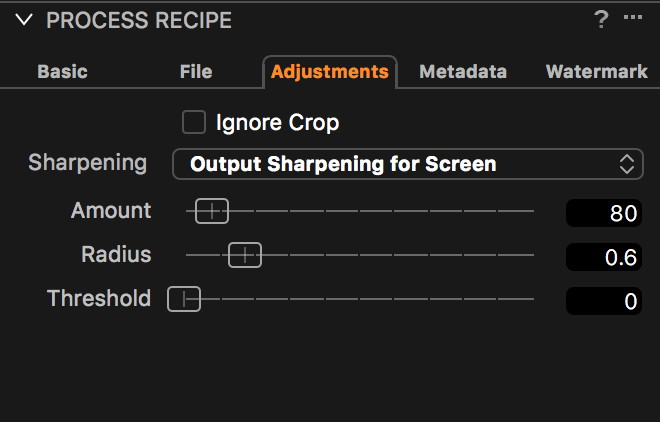Open the panel options ellipsis menu
This screenshot has width=660, height=422.
pos(633,18)
